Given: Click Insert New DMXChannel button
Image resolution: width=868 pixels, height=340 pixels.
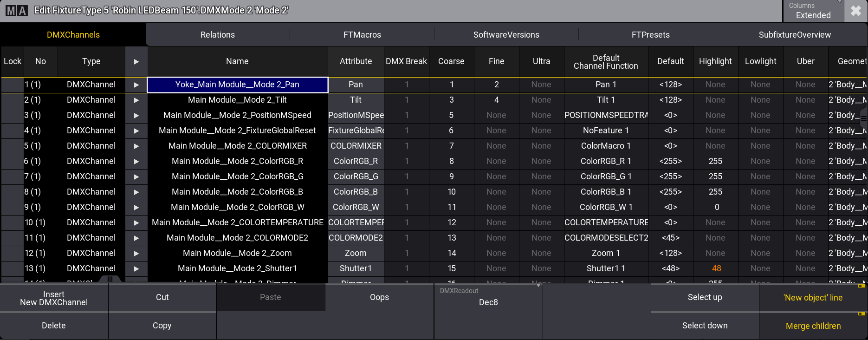Looking at the screenshot, I should click(54, 298).
